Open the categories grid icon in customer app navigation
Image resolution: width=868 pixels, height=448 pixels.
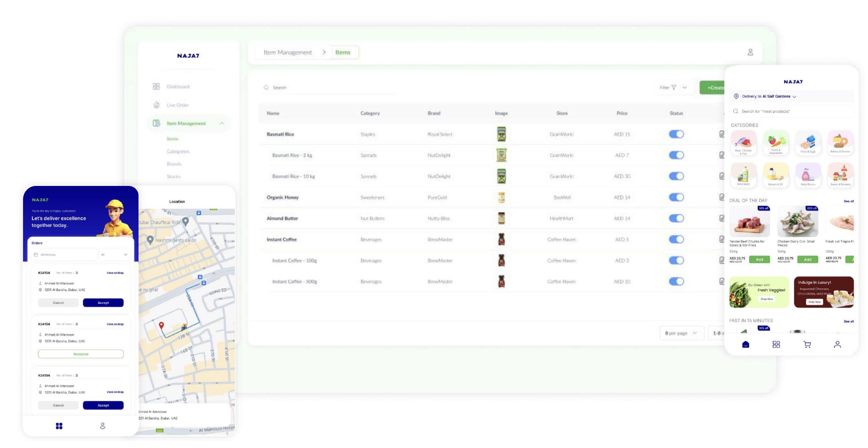(x=776, y=344)
